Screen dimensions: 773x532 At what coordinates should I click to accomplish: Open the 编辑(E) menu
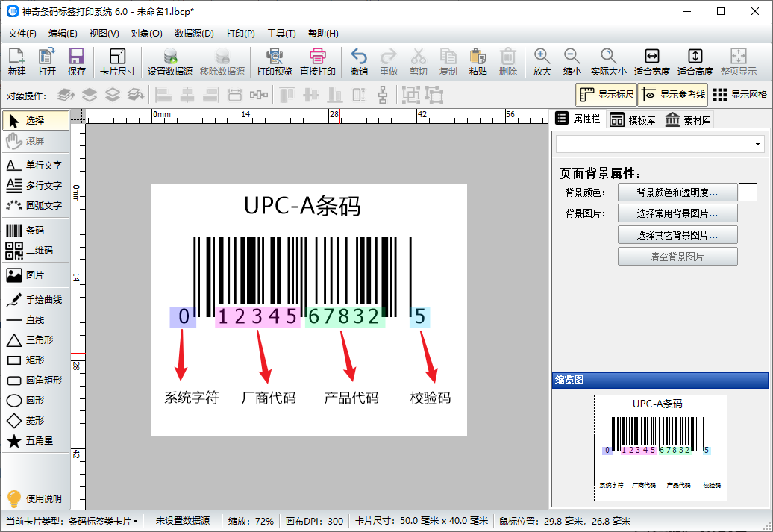coord(63,34)
